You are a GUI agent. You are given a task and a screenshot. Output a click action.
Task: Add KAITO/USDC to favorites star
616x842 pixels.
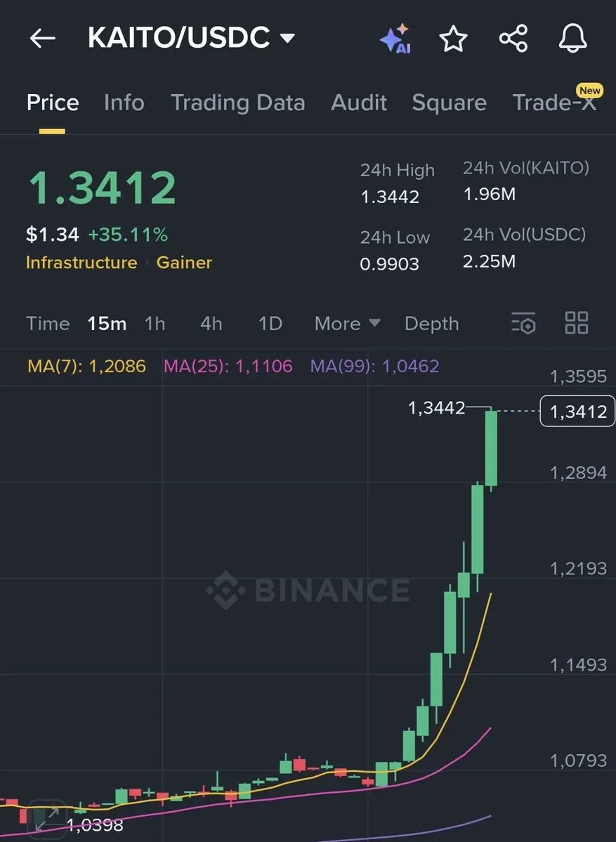pyautogui.click(x=453, y=39)
